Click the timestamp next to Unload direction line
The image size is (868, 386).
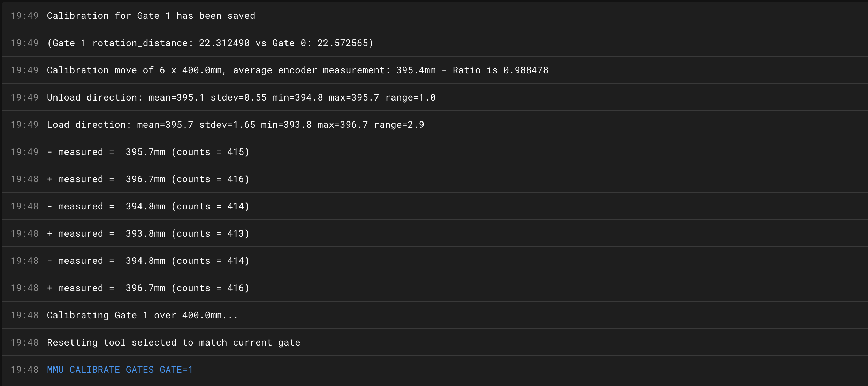(x=24, y=97)
